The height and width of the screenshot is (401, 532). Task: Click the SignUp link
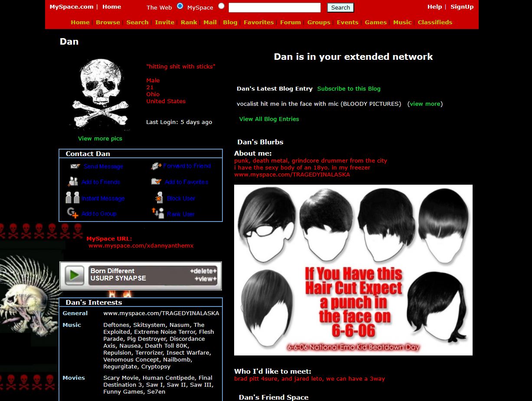(462, 7)
